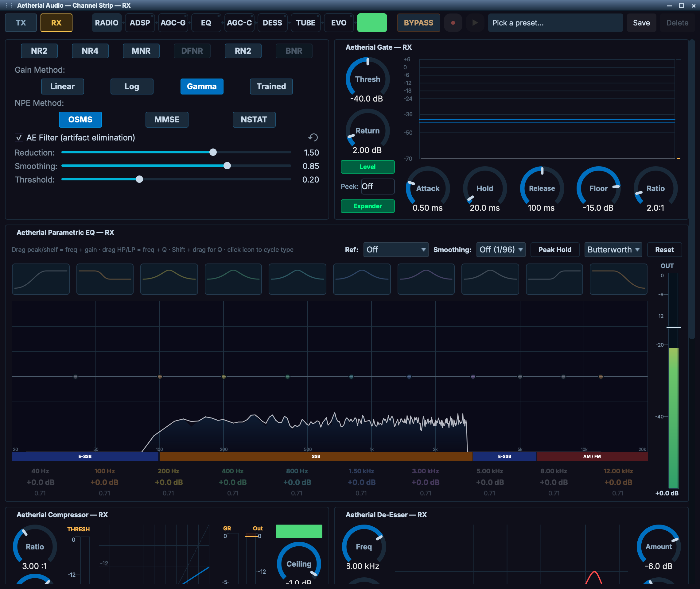Screen dimensions: 700x589
Task: Select NSTAT NPE method
Action: 254,120
